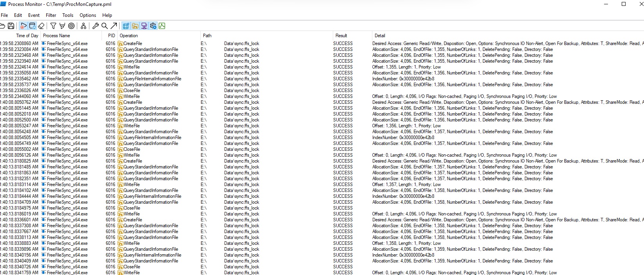The height and width of the screenshot is (275, 644).
Task: Toggle the Capture events icon
Action: point(24,26)
